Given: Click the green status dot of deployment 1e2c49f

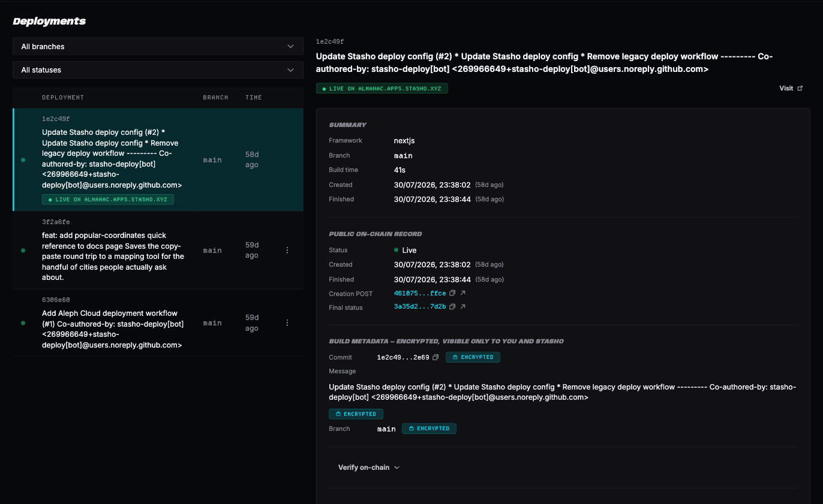Looking at the screenshot, I should (23, 160).
